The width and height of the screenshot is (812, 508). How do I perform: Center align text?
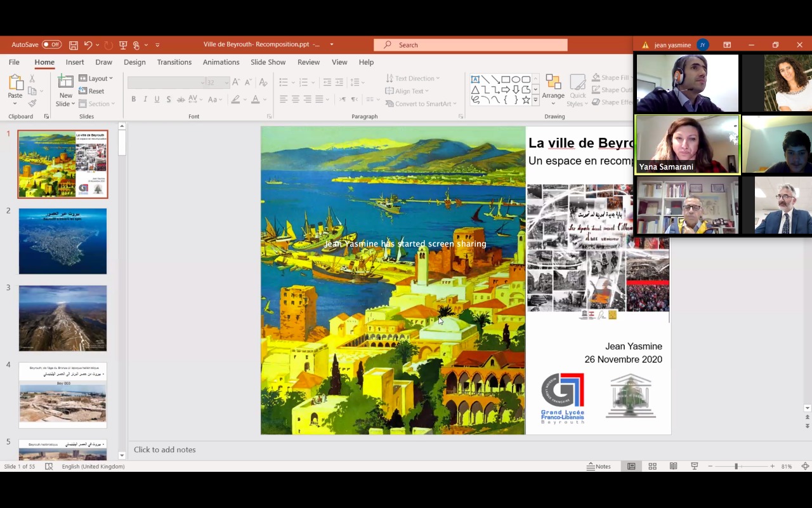[296, 99]
